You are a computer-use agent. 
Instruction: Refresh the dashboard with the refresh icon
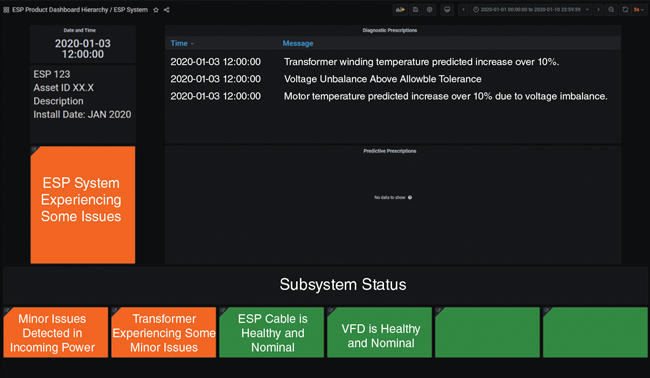pyautogui.click(x=625, y=10)
